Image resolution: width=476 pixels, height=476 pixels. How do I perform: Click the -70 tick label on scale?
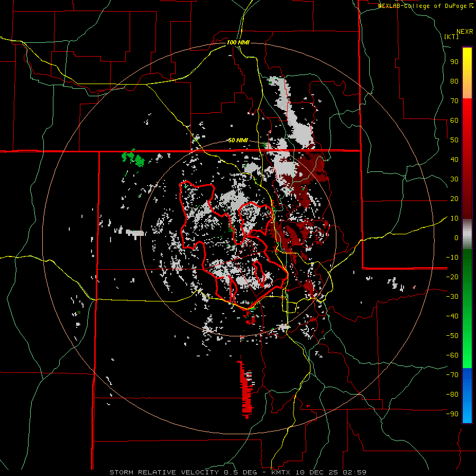(x=452, y=374)
